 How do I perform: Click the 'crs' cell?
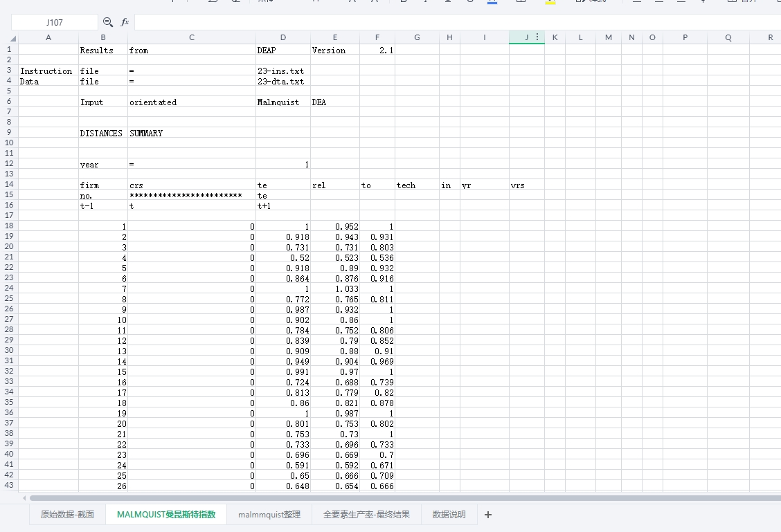(x=192, y=185)
